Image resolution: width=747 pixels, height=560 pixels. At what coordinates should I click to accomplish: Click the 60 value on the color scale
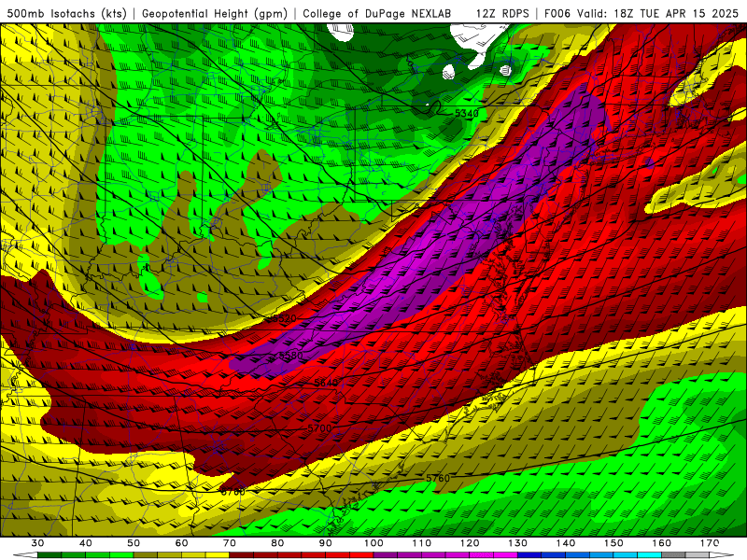coord(181,543)
